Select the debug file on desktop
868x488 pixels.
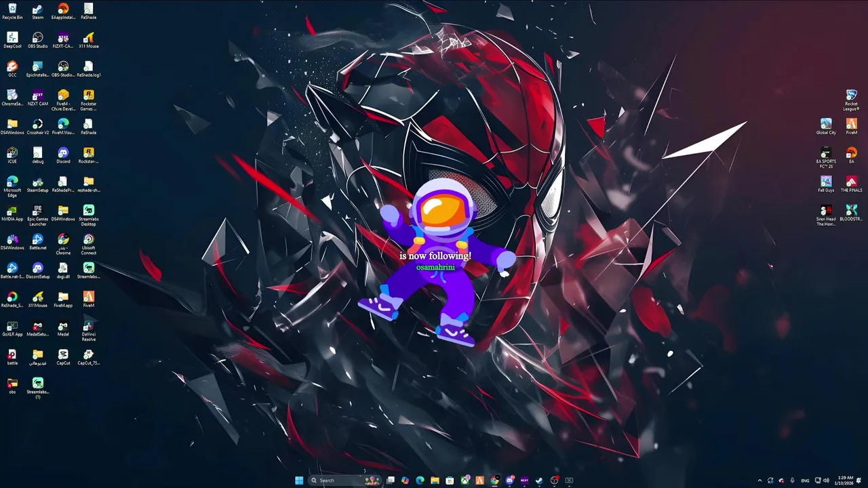(x=37, y=155)
